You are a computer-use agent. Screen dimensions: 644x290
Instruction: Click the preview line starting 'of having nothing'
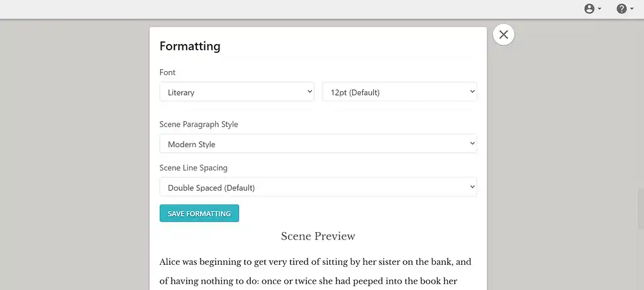[x=308, y=281]
